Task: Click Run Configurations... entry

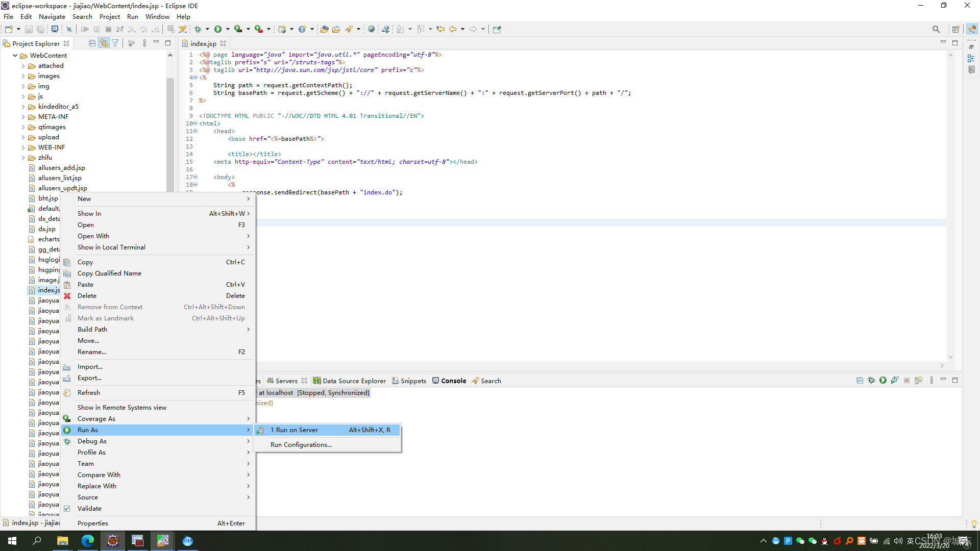Action: tap(301, 445)
